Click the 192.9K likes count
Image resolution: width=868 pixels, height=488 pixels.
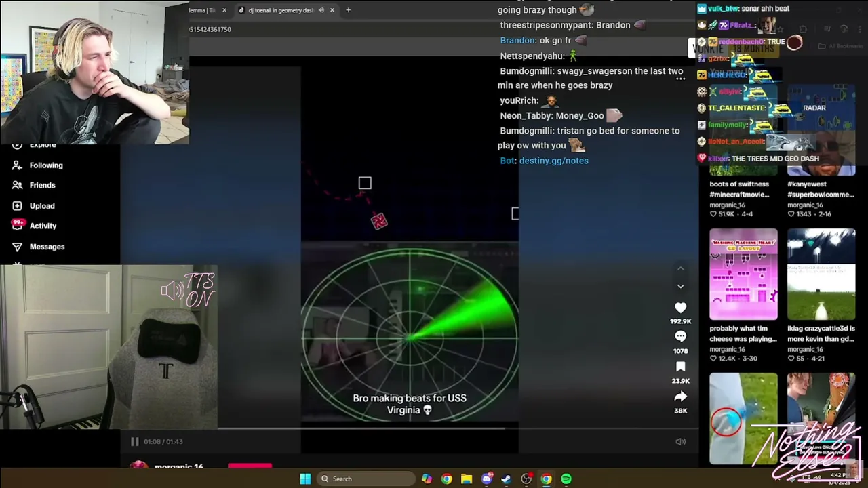(x=680, y=321)
